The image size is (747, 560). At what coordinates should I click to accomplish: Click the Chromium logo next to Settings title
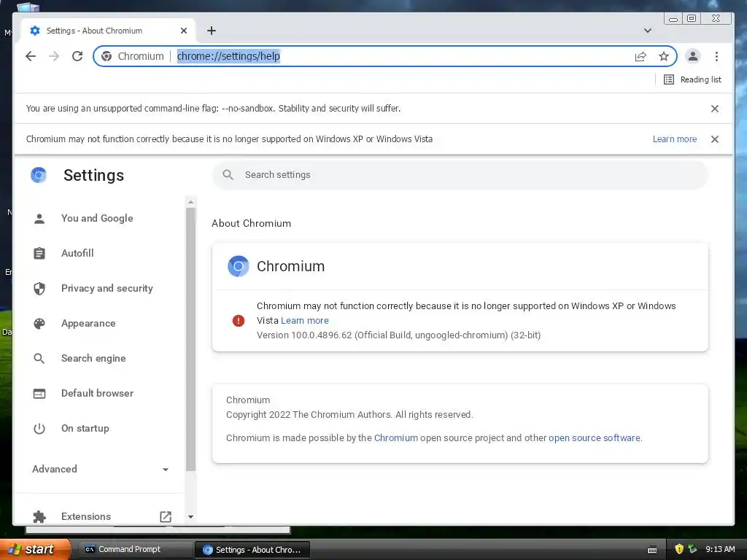coord(39,175)
